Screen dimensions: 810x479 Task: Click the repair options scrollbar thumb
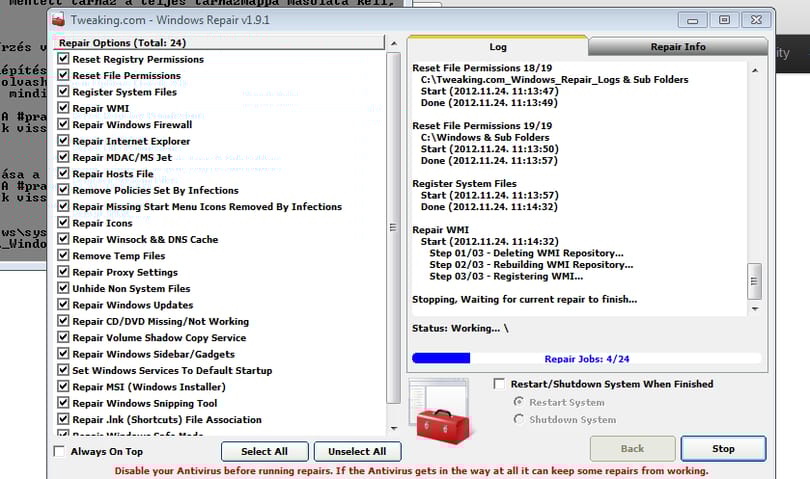click(x=394, y=227)
